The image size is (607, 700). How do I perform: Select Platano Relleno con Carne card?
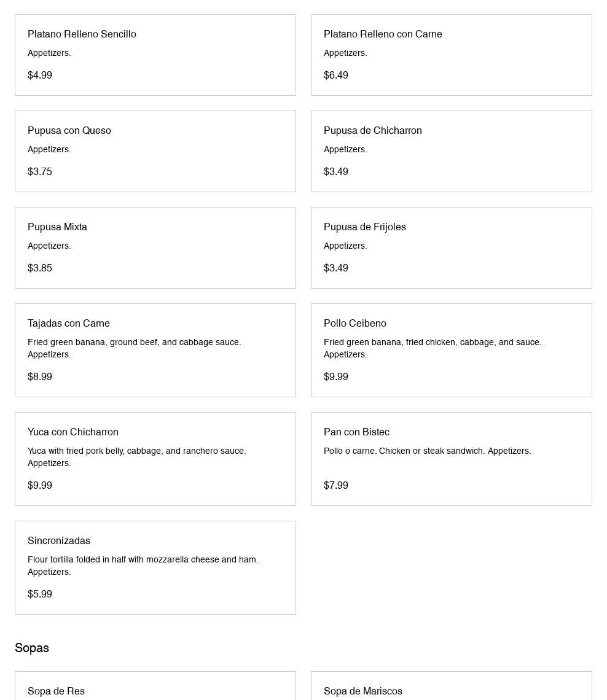click(x=451, y=55)
